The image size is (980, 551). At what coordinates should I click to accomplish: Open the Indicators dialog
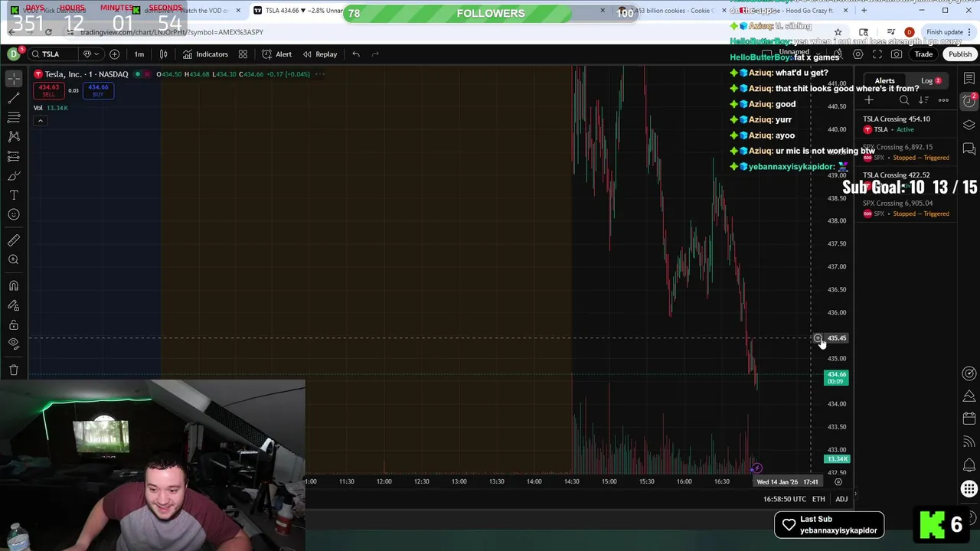(x=205, y=54)
